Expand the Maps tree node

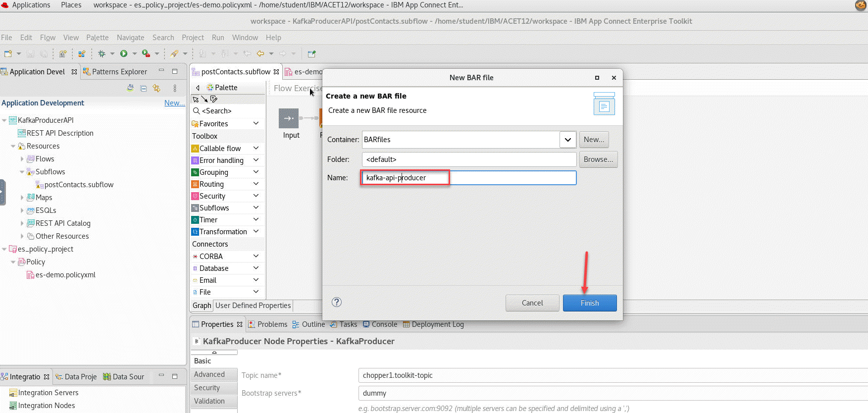(x=22, y=198)
